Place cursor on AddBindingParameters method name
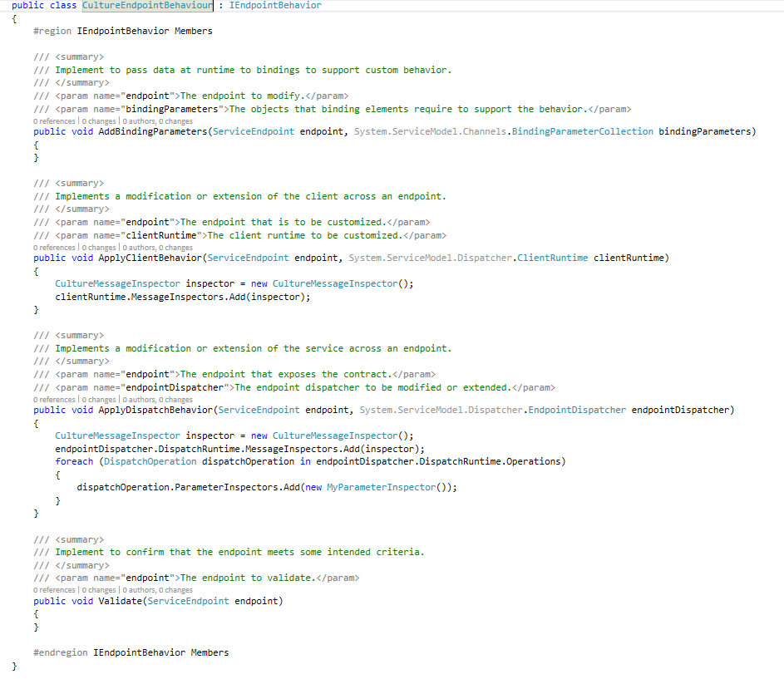 [x=152, y=131]
